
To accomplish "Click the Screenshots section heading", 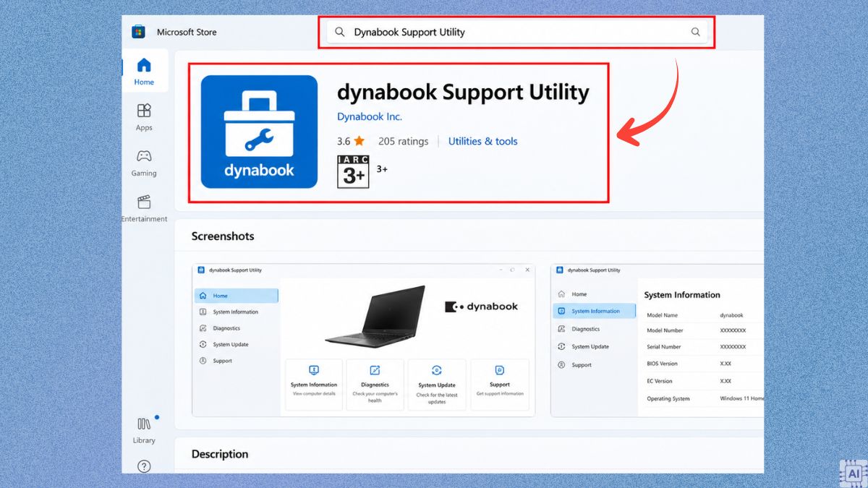I will (x=223, y=236).
